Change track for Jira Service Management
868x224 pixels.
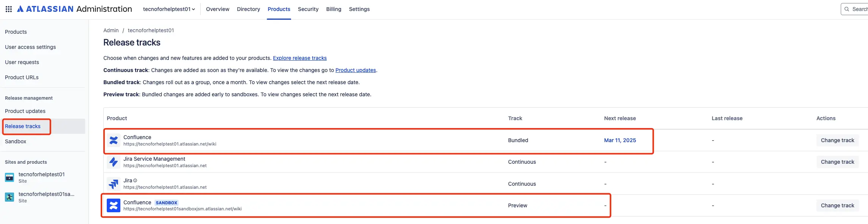(x=837, y=162)
